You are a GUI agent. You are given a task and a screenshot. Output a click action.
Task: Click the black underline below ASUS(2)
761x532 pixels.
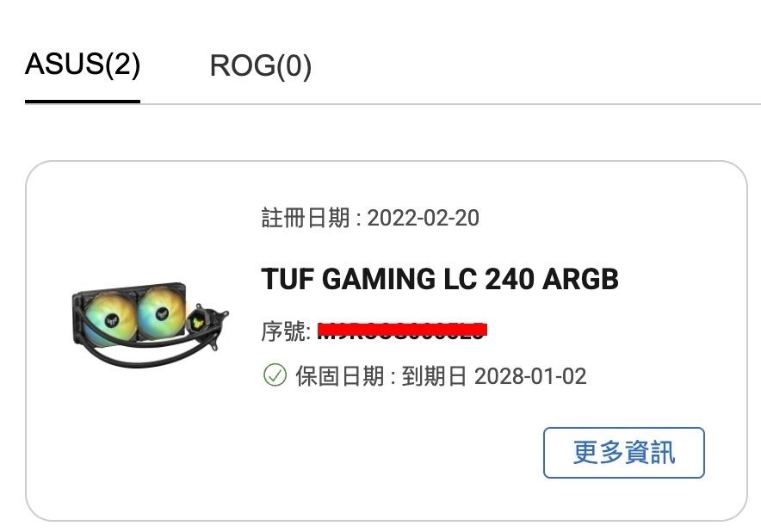[x=83, y=102]
